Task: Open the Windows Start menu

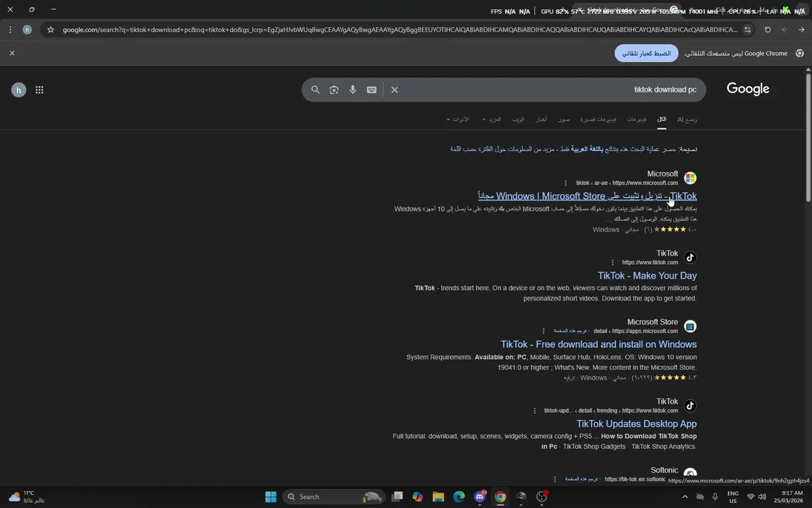Action: tap(271, 497)
